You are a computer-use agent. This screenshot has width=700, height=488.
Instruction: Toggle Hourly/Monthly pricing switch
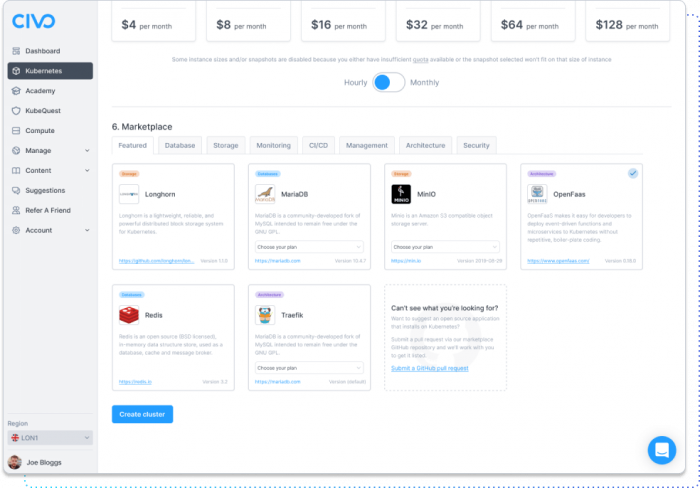[x=388, y=83]
